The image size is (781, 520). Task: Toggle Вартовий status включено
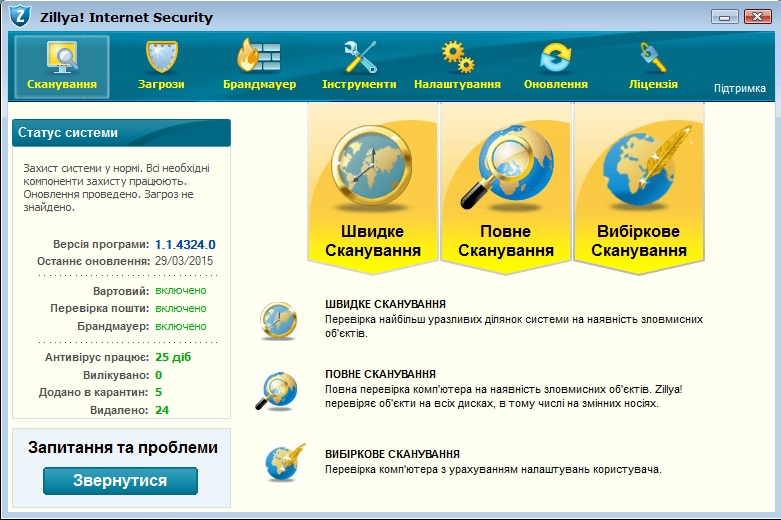tap(181, 291)
